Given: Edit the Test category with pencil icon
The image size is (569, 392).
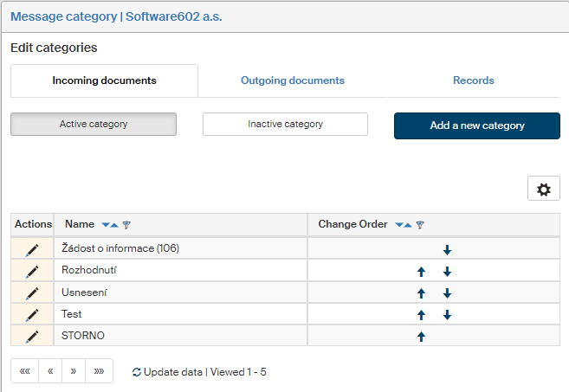Looking at the screenshot, I should click(x=32, y=316).
